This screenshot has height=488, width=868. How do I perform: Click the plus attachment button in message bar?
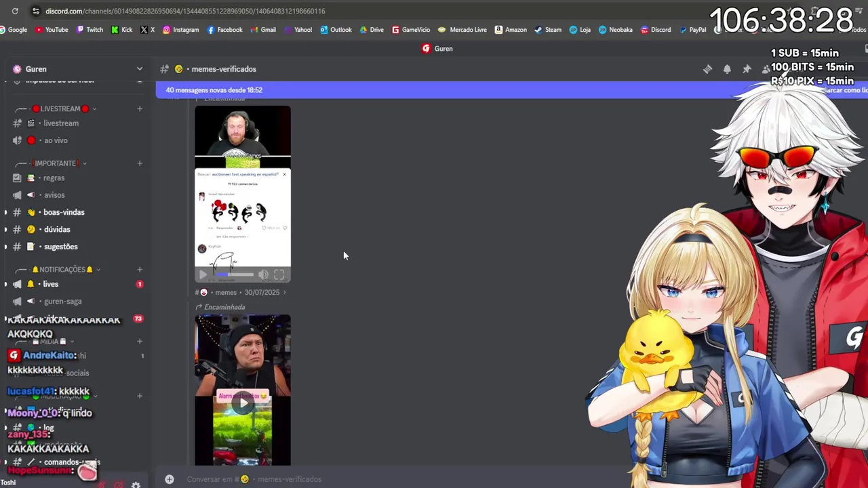coord(170,479)
